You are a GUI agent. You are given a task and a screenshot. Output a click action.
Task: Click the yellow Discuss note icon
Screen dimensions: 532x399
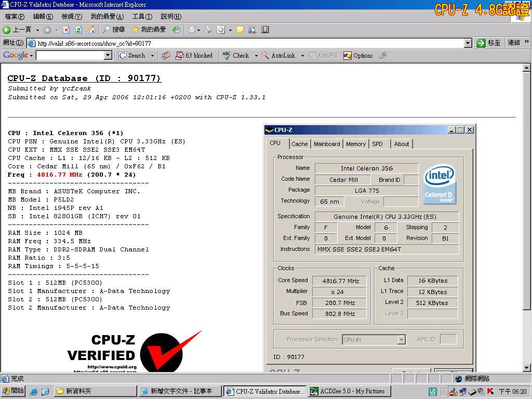click(240, 30)
